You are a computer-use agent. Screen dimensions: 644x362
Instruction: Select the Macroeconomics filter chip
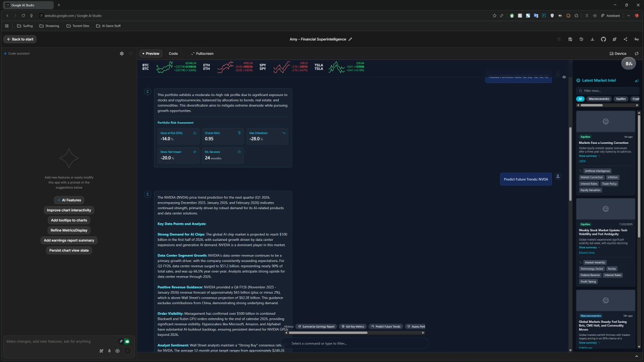coord(598,99)
